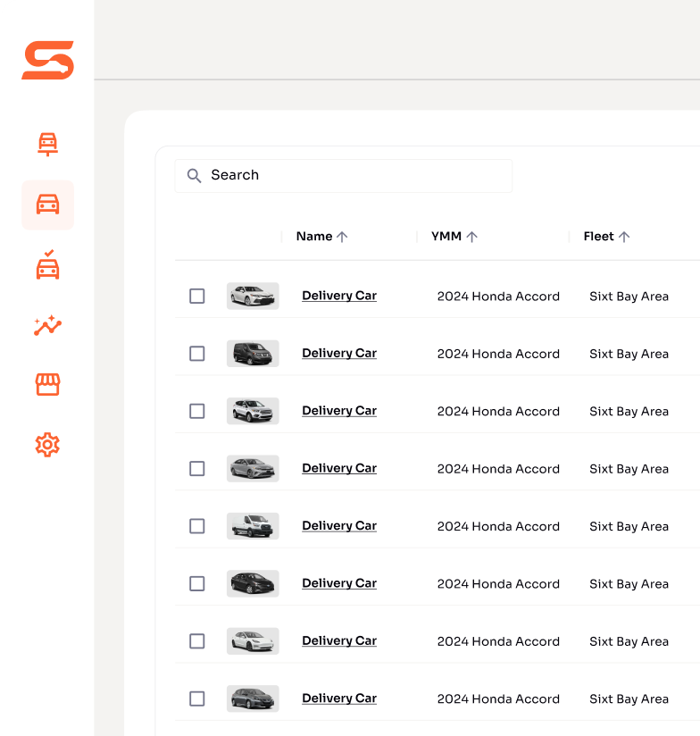This screenshot has width=700, height=736.
Task: Select the vehicles car sidebar icon
Action: (x=48, y=205)
